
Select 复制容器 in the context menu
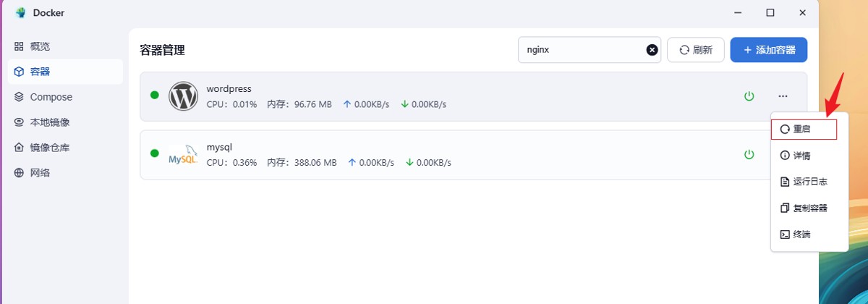804,208
